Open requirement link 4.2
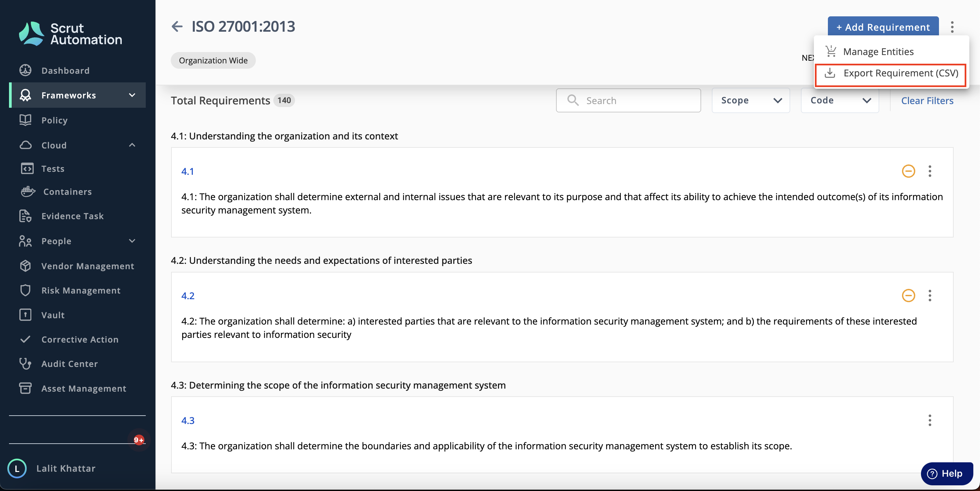Screen dimensions: 980x491 187,296
